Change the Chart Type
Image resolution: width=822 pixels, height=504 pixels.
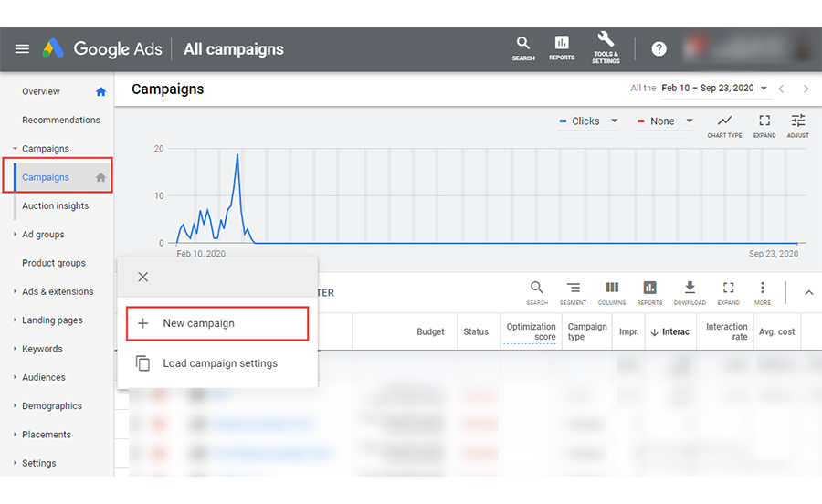click(724, 126)
